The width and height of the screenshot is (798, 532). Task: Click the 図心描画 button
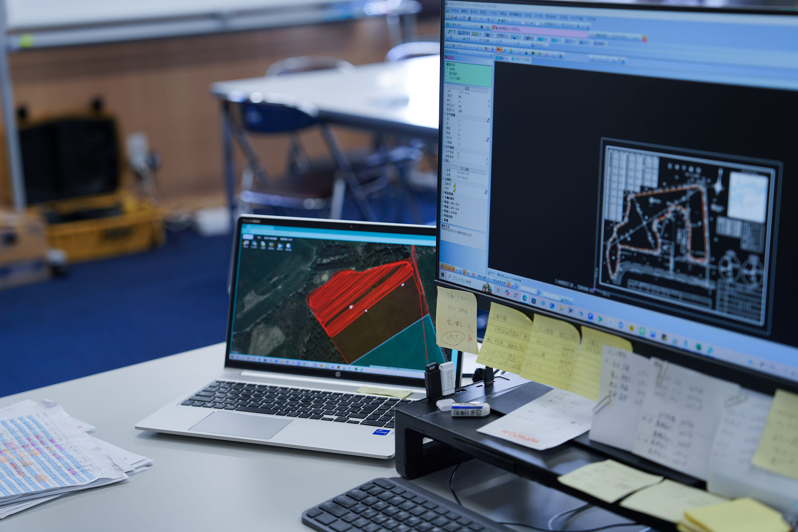[465, 169]
